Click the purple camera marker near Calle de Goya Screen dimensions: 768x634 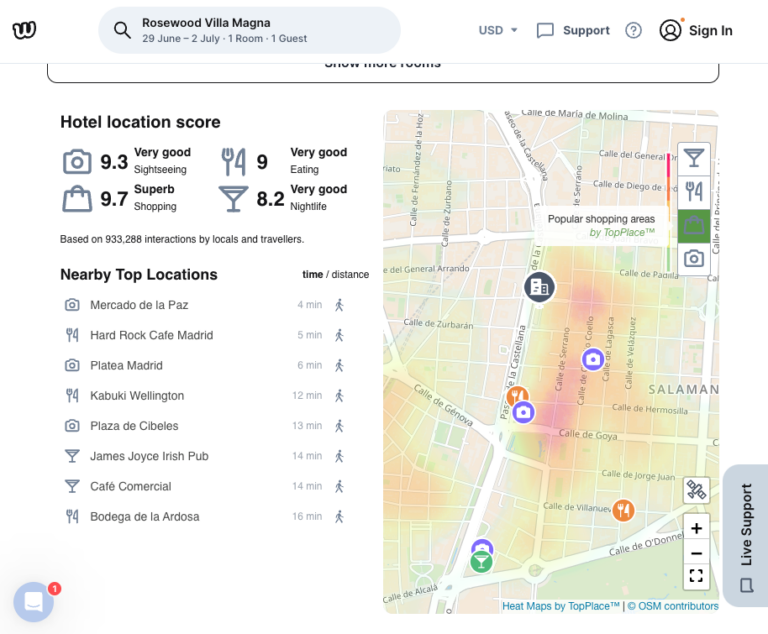click(x=523, y=413)
